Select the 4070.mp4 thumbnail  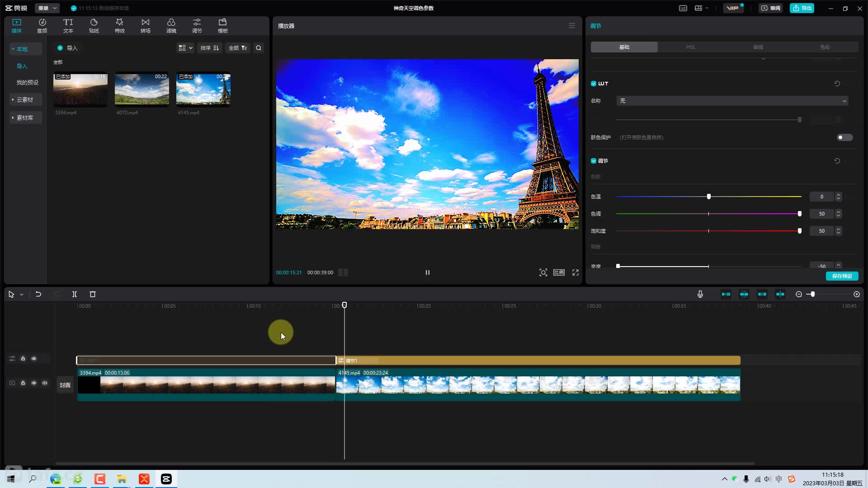click(x=142, y=89)
